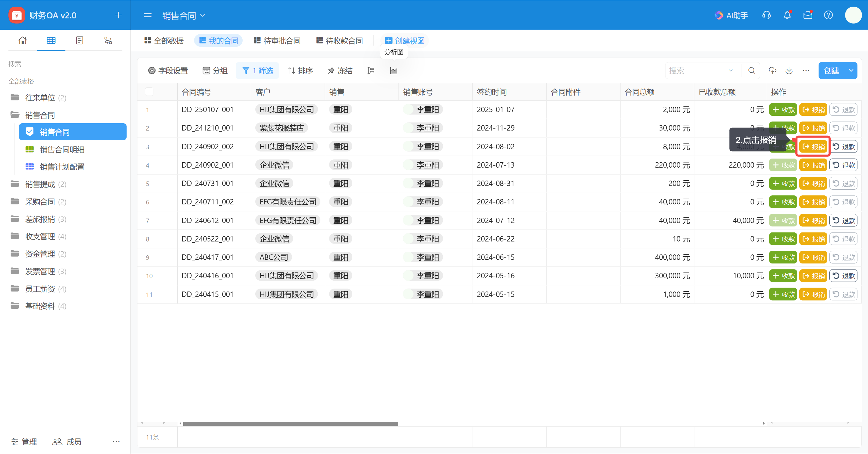Open the user avatar menu
The height and width of the screenshot is (454, 868).
click(853, 15)
